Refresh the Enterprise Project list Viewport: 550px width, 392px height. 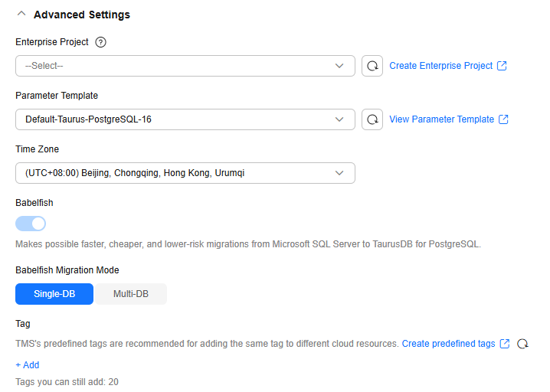click(372, 66)
